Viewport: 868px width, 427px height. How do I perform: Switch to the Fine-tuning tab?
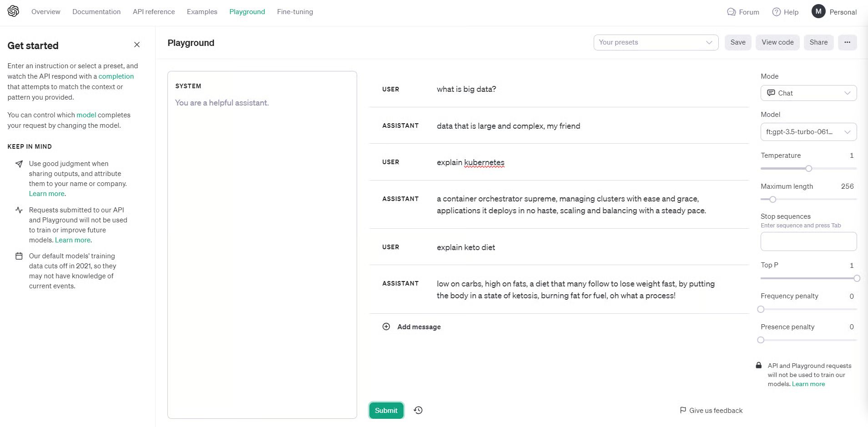coord(295,12)
